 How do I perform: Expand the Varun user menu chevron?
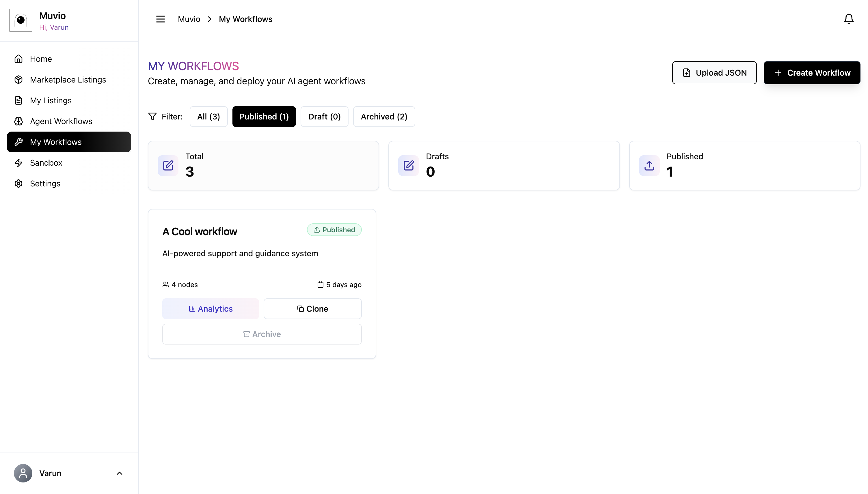pyautogui.click(x=120, y=473)
